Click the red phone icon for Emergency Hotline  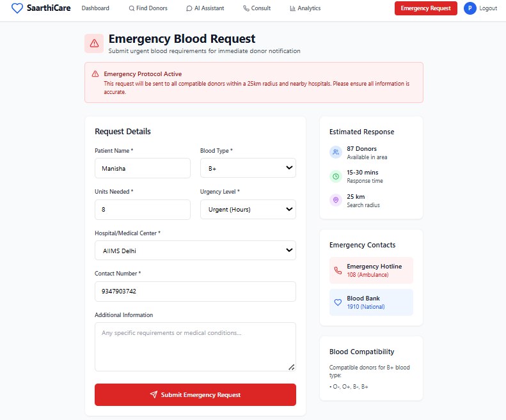tap(338, 270)
